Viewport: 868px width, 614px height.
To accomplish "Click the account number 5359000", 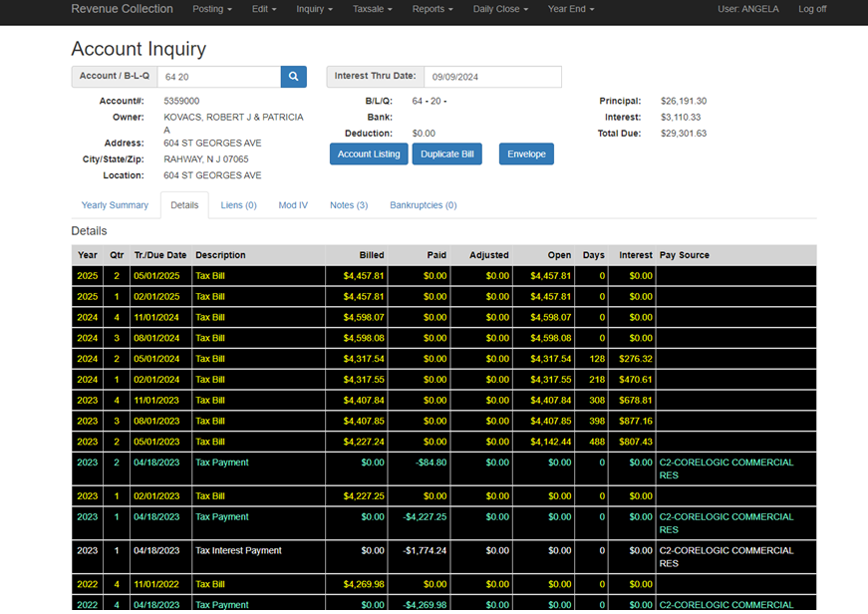I will pyautogui.click(x=181, y=101).
